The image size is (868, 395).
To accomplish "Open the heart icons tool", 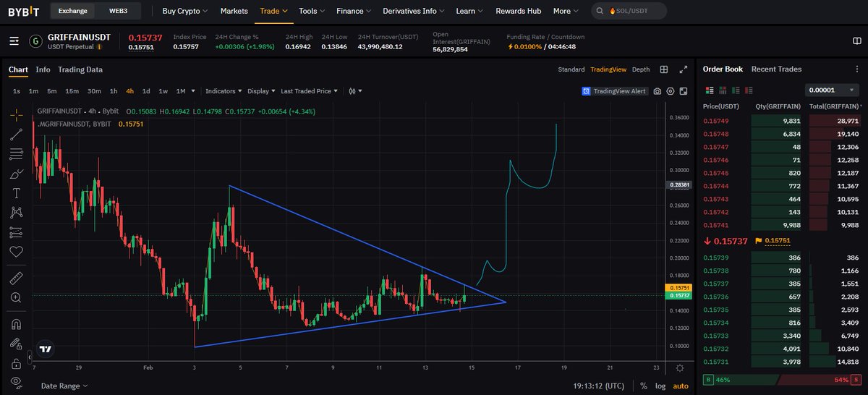I will [x=17, y=252].
